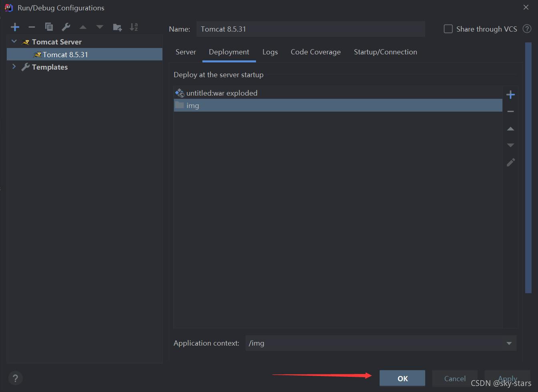Move deployment item down
The height and width of the screenshot is (392, 538).
tap(510, 145)
